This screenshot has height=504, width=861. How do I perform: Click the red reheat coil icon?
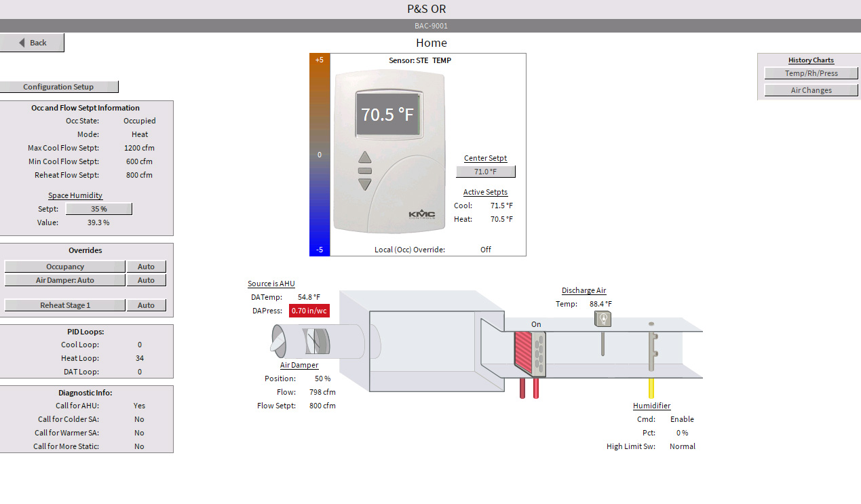tap(525, 353)
